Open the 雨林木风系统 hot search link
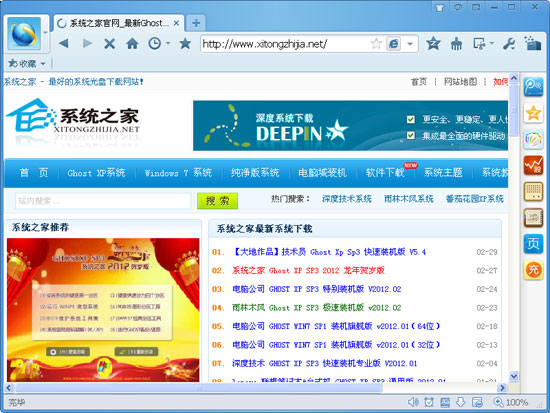Viewport: 550px width, 413px height. pyautogui.click(x=409, y=199)
